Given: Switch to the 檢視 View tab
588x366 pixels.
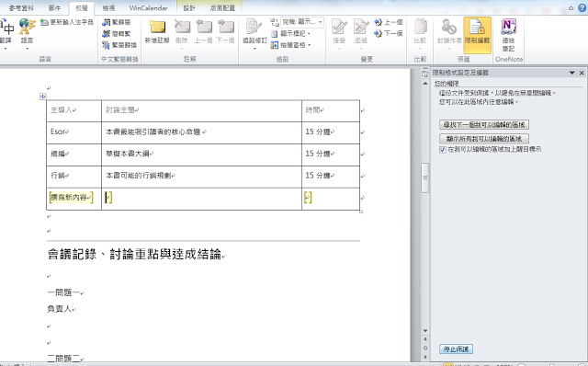Looking at the screenshot, I should 108,8.
